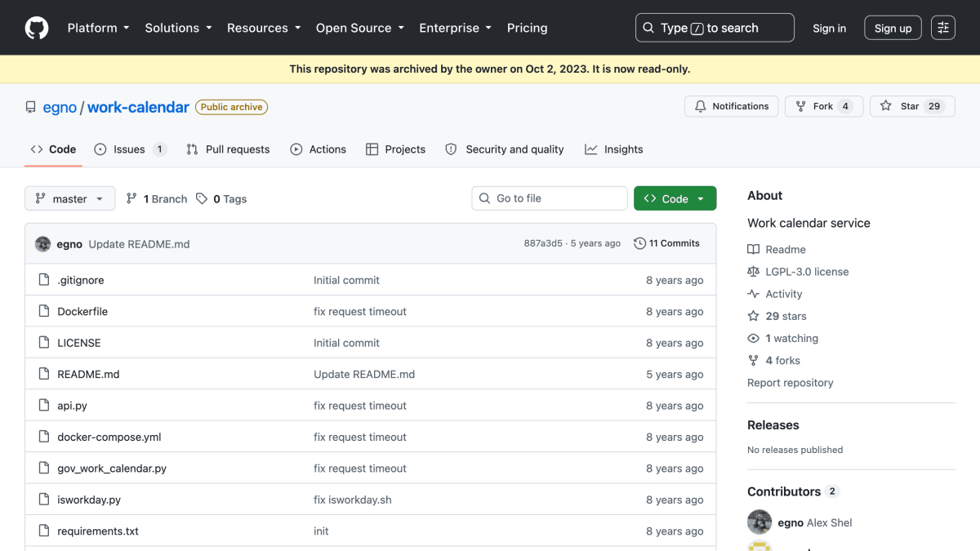
Task: Open the master branch dropdown
Action: coord(70,198)
